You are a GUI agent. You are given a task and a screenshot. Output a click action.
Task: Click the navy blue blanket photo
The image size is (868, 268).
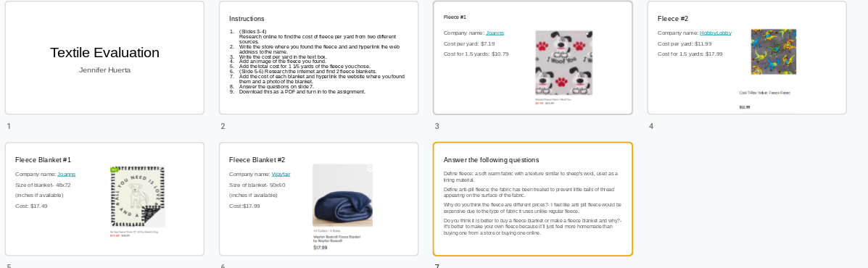(343, 196)
